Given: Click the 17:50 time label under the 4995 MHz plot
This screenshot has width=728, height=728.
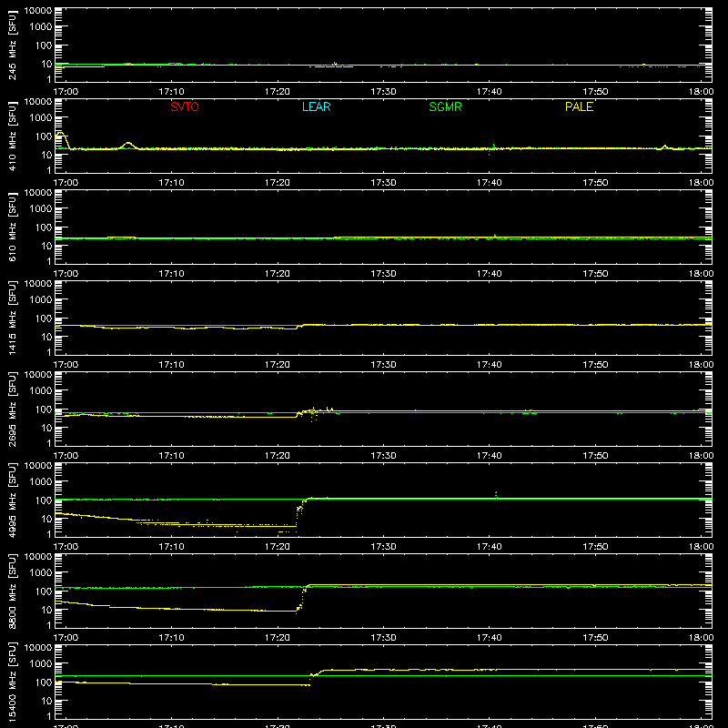Looking at the screenshot, I should pos(595,547).
